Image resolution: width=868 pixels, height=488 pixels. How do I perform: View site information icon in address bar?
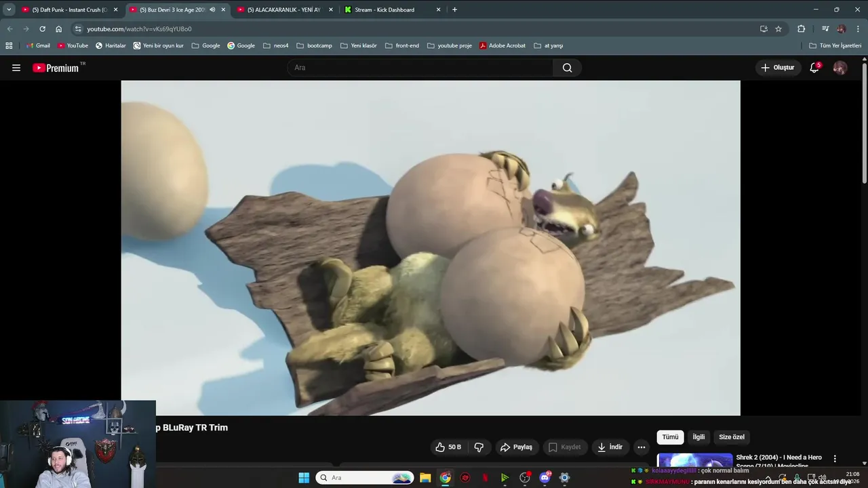pyautogui.click(x=78, y=29)
